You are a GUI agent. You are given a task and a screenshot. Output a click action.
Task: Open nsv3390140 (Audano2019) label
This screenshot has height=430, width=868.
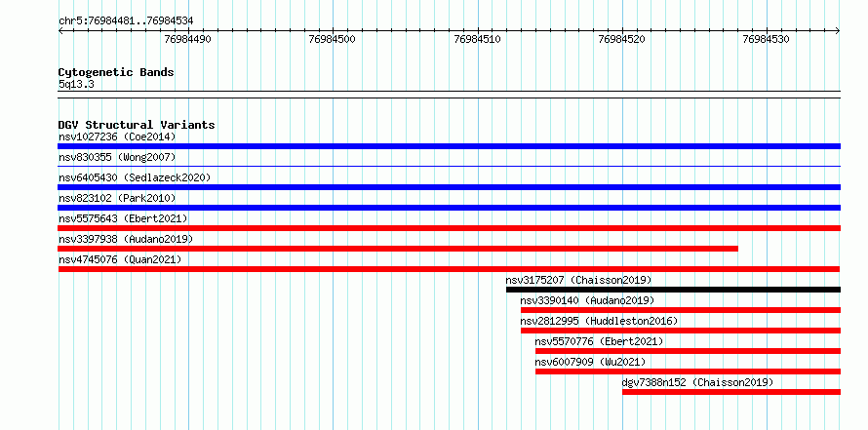587,300
